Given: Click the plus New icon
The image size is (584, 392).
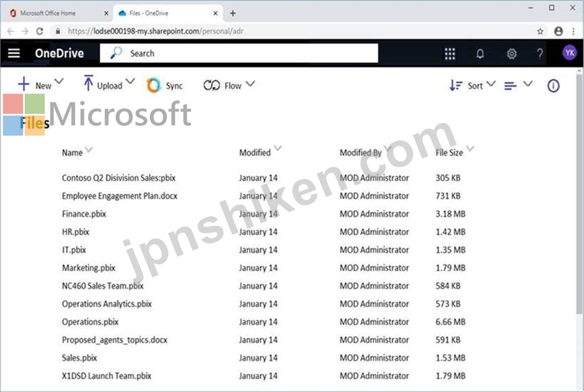Looking at the screenshot, I should [x=23, y=84].
